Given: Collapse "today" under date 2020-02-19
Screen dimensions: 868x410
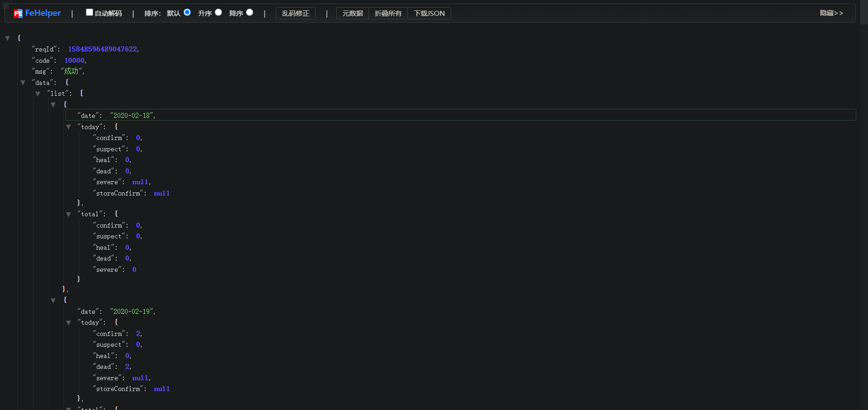Looking at the screenshot, I should pyautogui.click(x=69, y=323).
